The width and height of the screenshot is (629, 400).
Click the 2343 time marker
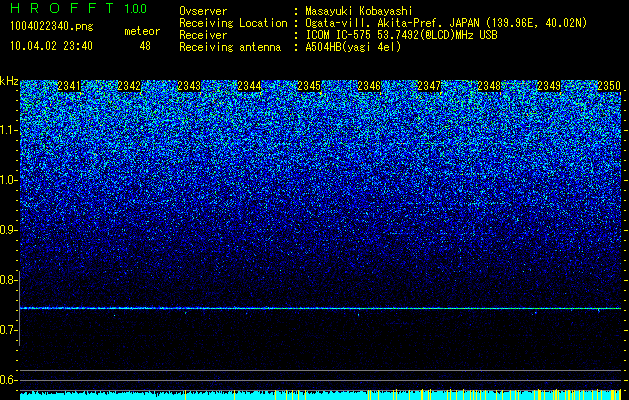189,86
